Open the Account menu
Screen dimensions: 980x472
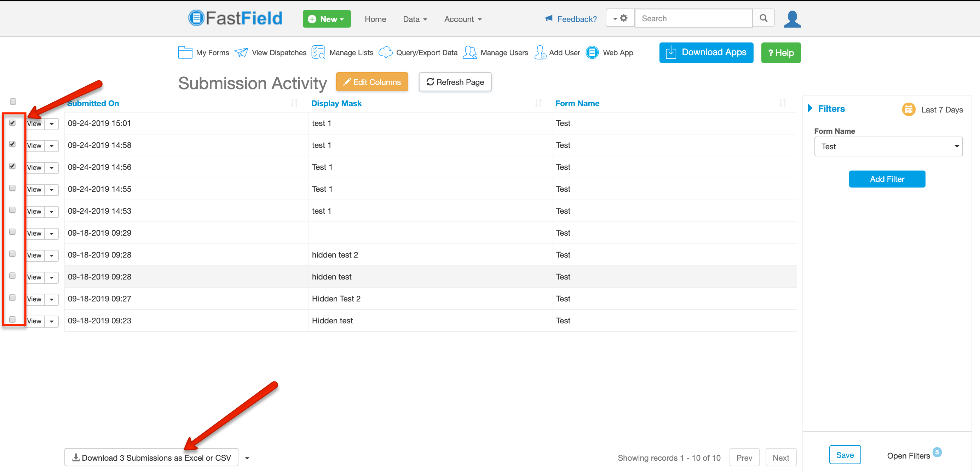pos(462,19)
